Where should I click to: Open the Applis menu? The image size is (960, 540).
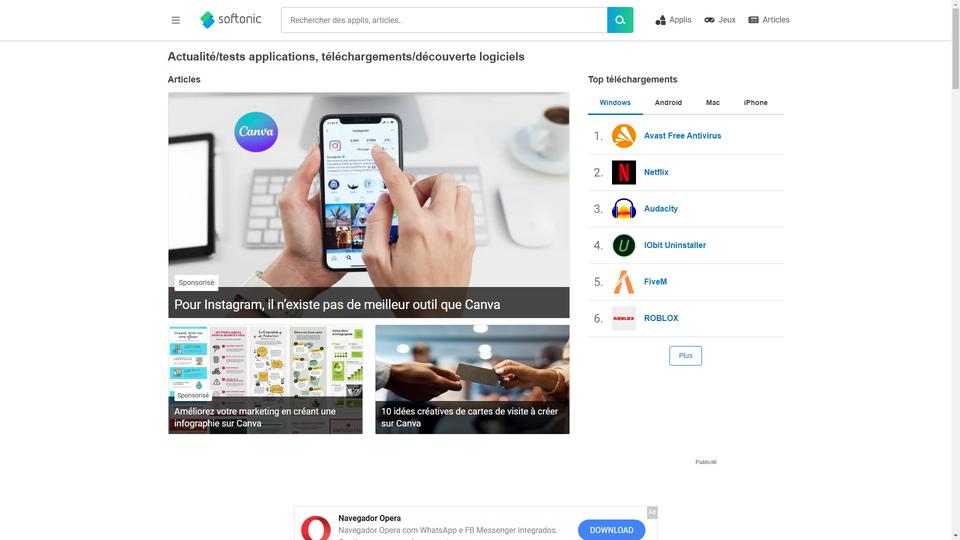click(x=673, y=20)
